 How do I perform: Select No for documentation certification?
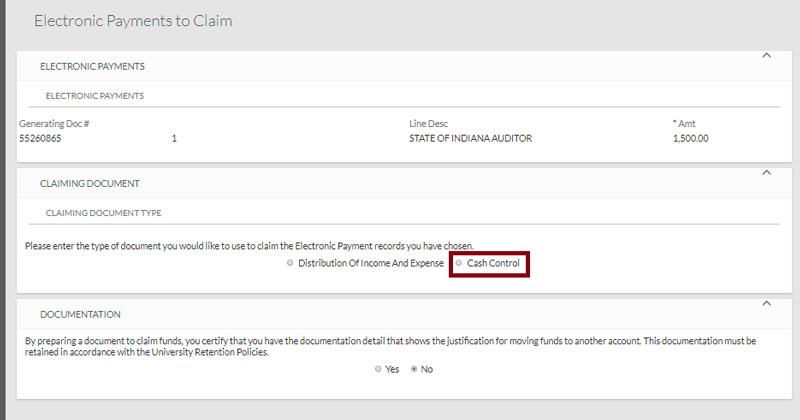[414, 369]
